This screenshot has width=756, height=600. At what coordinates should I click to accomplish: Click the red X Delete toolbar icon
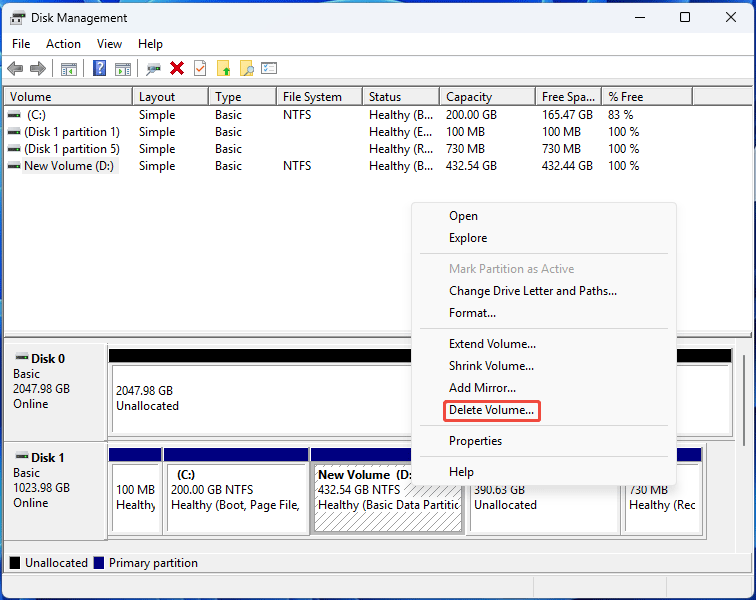pos(177,68)
